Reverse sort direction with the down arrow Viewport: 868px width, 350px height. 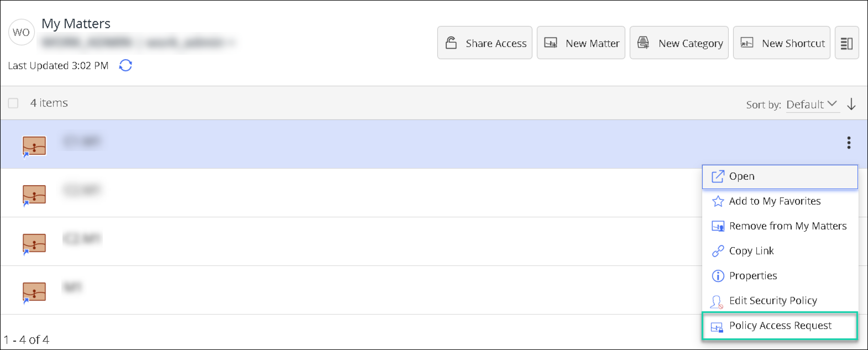click(x=851, y=105)
